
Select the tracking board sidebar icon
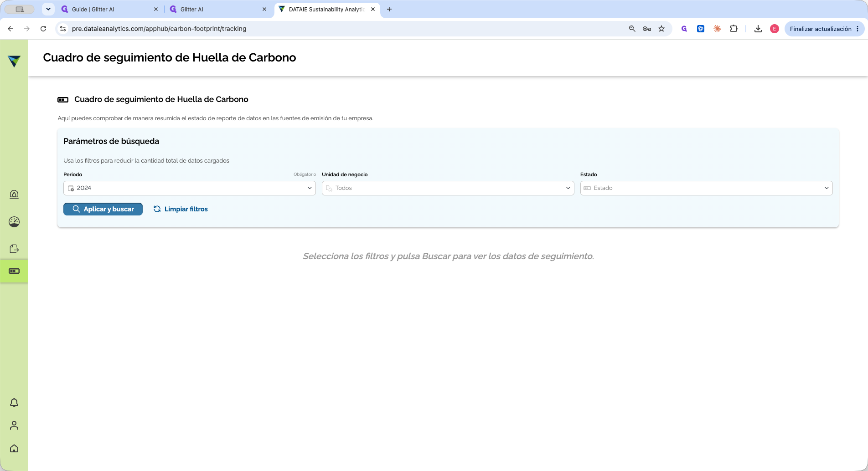(x=14, y=271)
